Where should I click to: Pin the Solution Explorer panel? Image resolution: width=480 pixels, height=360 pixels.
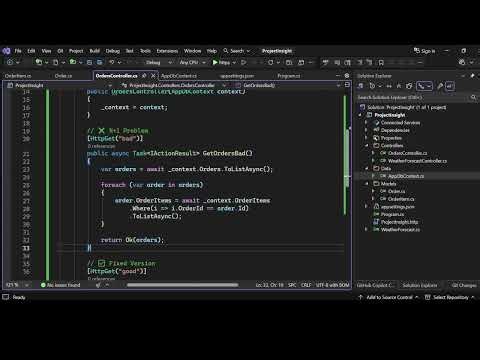point(472,76)
